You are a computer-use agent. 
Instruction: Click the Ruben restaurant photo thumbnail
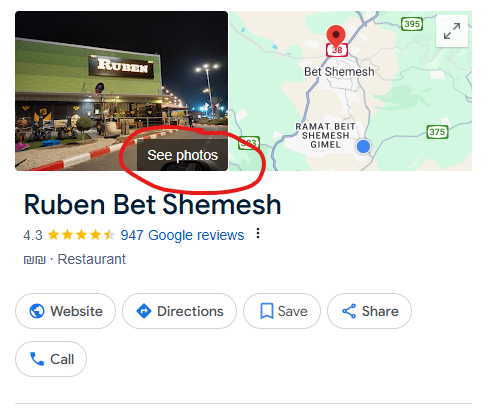pos(121,91)
